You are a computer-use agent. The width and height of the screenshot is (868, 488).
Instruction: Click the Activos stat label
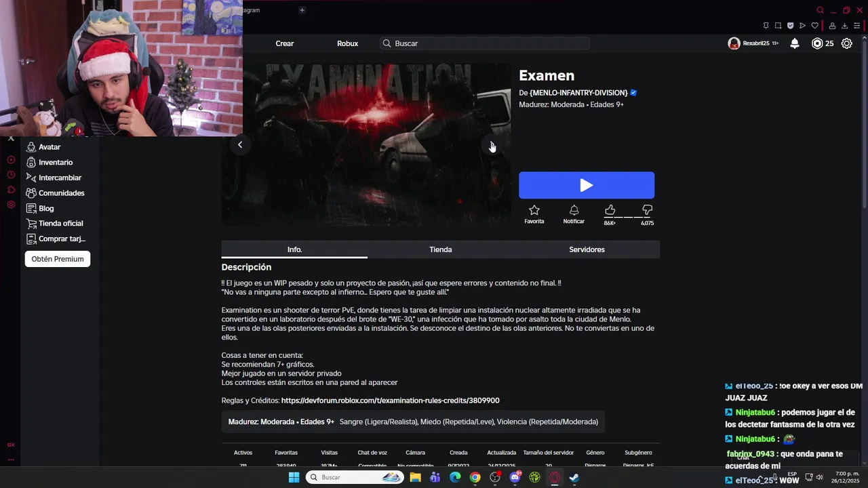[x=243, y=453]
